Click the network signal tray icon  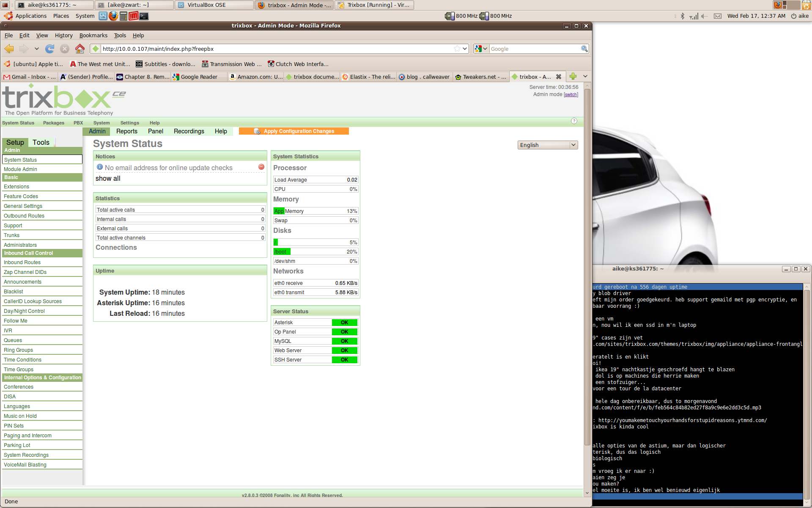pyautogui.click(x=694, y=16)
